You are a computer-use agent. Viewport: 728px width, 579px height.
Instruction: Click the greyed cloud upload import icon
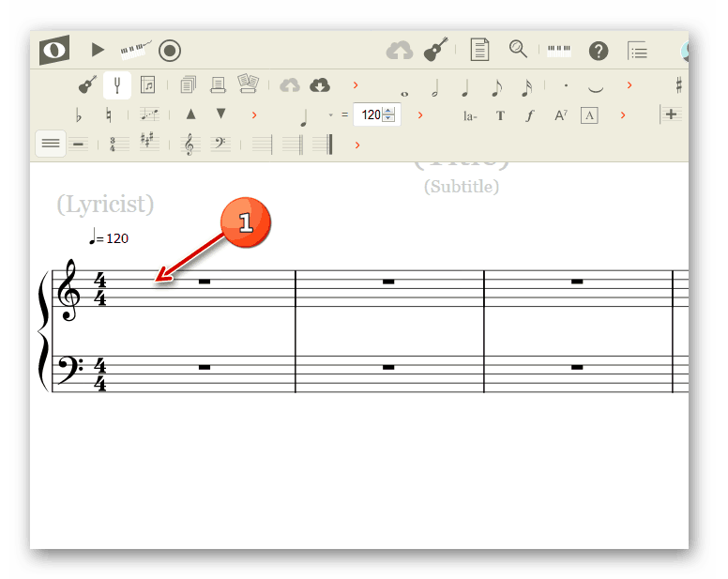coord(290,85)
